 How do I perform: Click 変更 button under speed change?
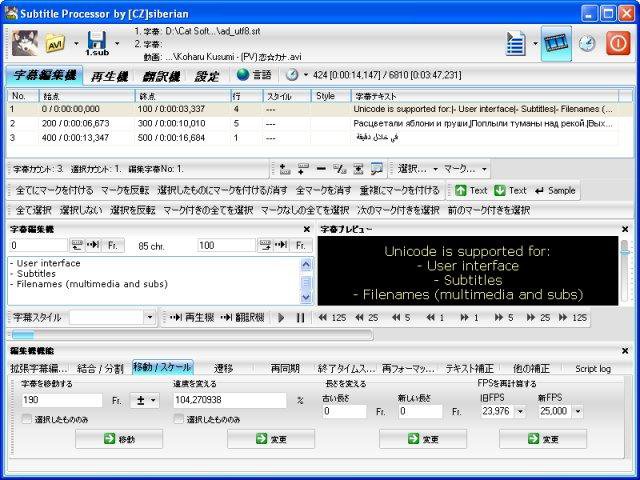point(271,439)
